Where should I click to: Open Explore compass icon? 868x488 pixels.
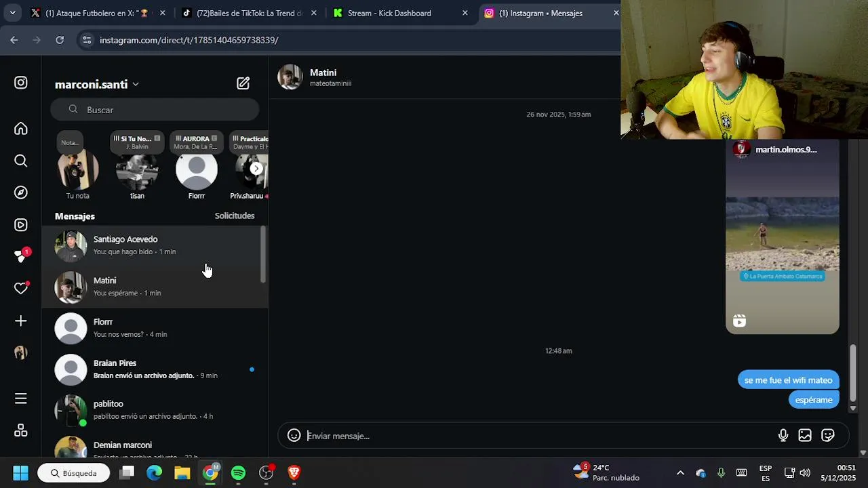pos(21,192)
